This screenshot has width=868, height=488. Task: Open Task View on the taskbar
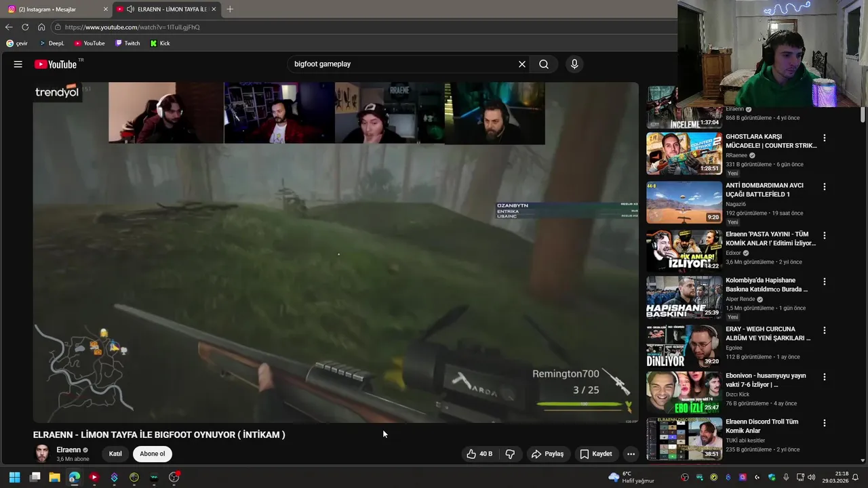click(35, 477)
